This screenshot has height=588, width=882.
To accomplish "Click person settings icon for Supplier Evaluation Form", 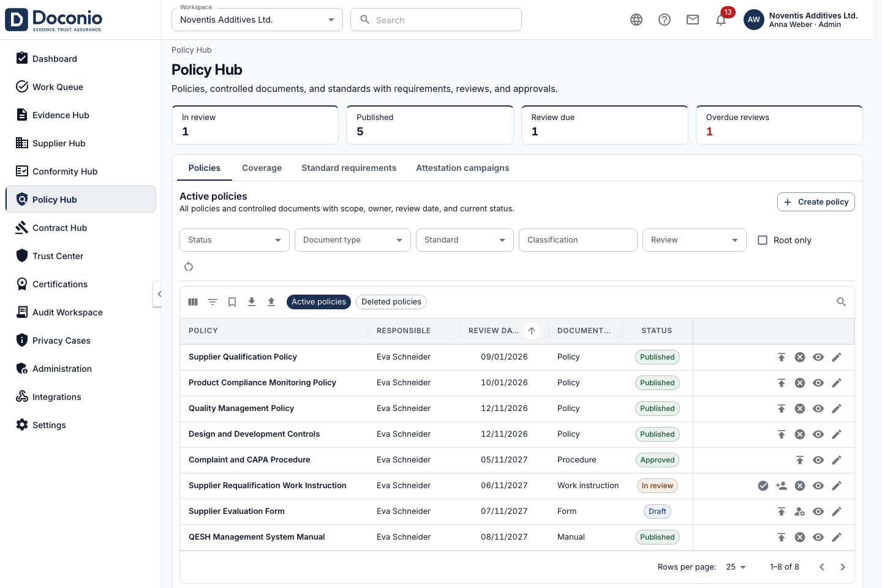I will click(800, 511).
